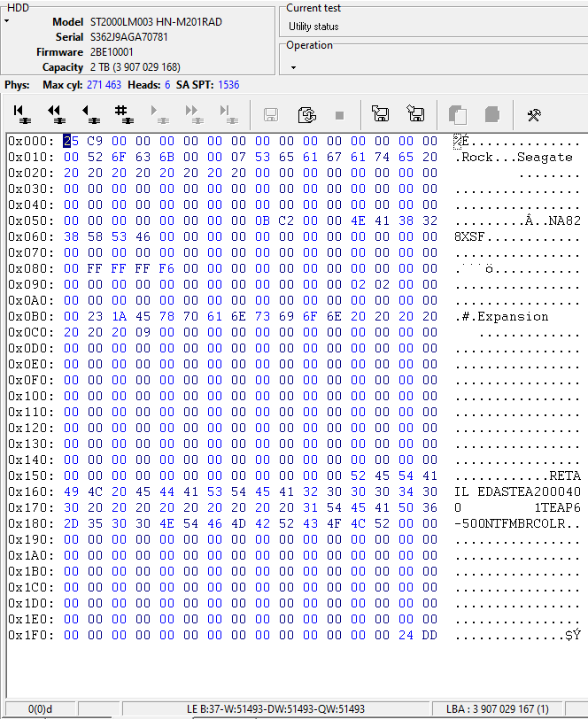Open the hammer and wrench tools icon

[534, 114]
